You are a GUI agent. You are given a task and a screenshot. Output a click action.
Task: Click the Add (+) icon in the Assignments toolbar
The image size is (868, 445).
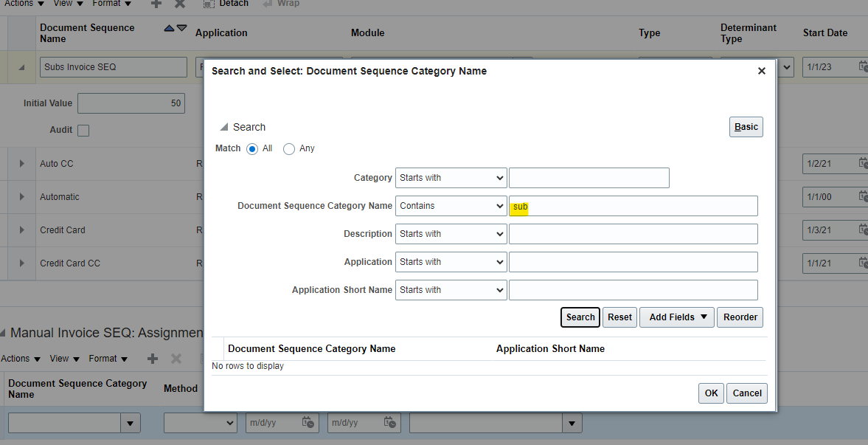click(152, 359)
